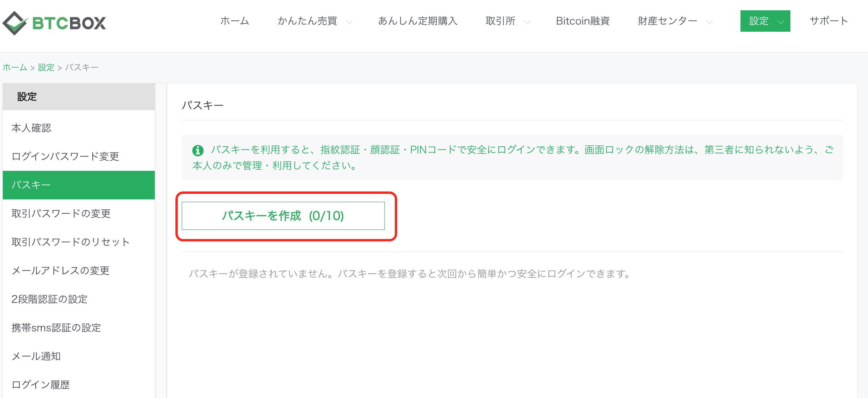Image resolution: width=868 pixels, height=398 pixels.
Task: Click the 設定 breadcrumb link
Action: point(46,67)
